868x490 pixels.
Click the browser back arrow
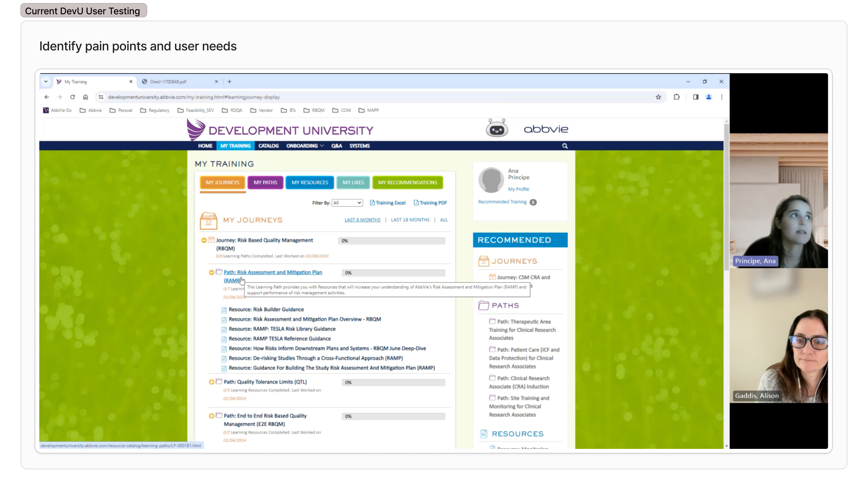tap(46, 97)
